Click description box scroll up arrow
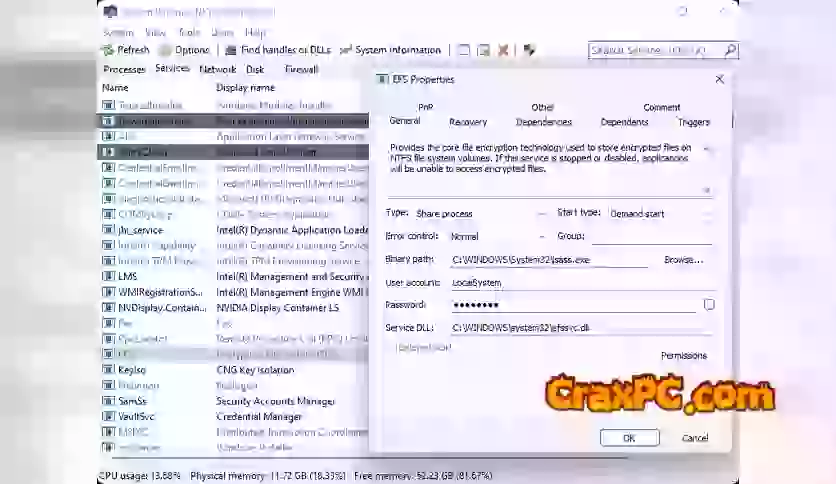The width and height of the screenshot is (836, 484). point(706,149)
